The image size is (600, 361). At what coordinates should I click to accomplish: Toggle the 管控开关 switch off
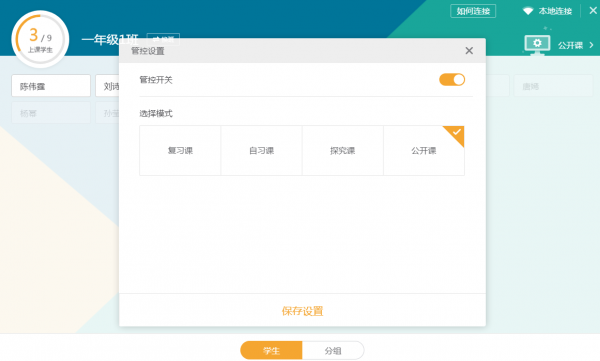point(452,80)
